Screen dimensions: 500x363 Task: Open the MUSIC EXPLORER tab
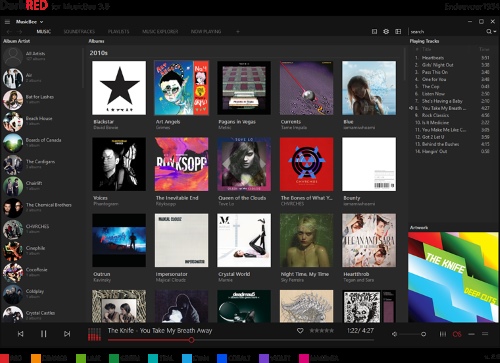(x=160, y=32)
